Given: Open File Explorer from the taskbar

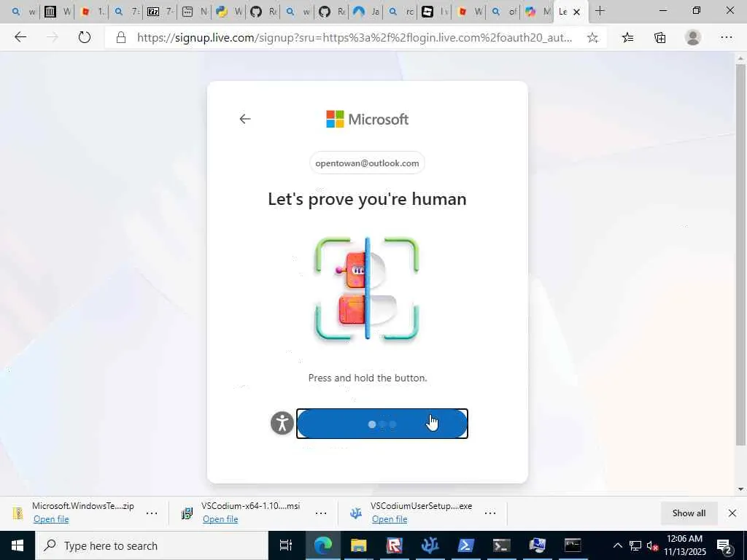Looking at the screenshot, I should 358,545.
